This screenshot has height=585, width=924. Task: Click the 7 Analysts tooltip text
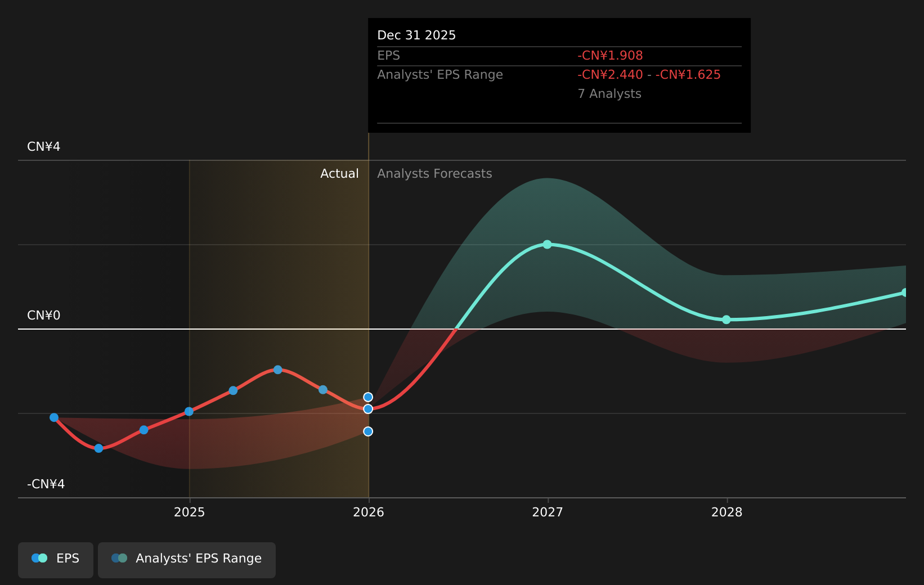click(609, 94)
